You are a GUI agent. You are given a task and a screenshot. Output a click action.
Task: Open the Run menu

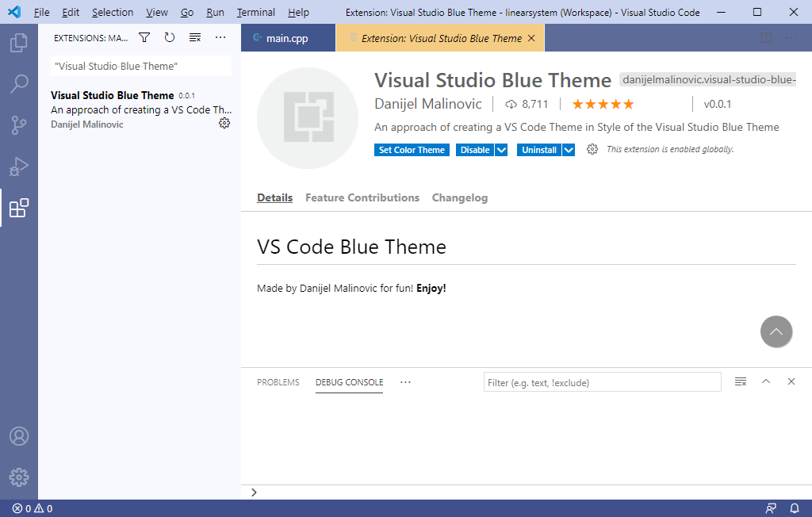tap(215, 12)
